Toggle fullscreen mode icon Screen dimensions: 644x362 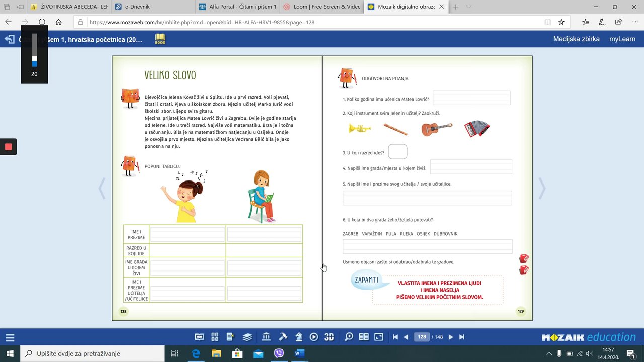(379, 337)
